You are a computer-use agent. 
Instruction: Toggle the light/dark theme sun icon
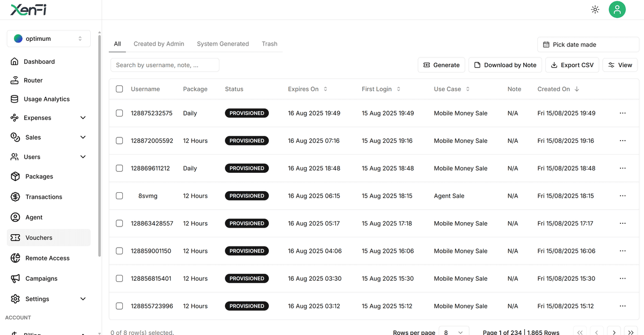pos(595,9)
